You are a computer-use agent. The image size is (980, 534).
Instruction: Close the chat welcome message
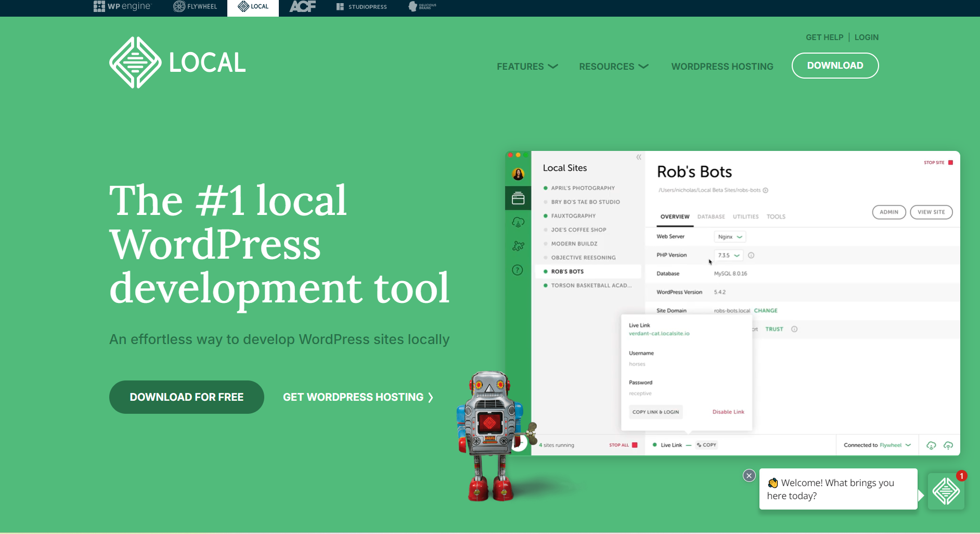tap(749, 475)
